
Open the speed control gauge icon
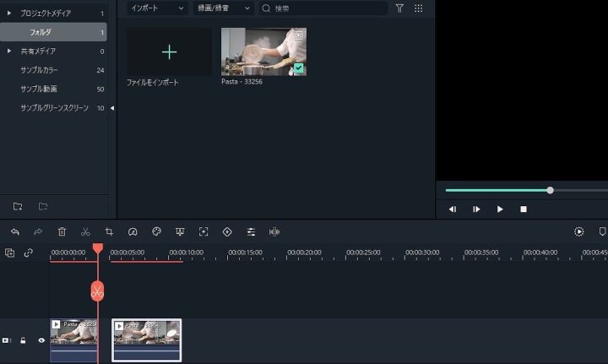coord(133,231)
